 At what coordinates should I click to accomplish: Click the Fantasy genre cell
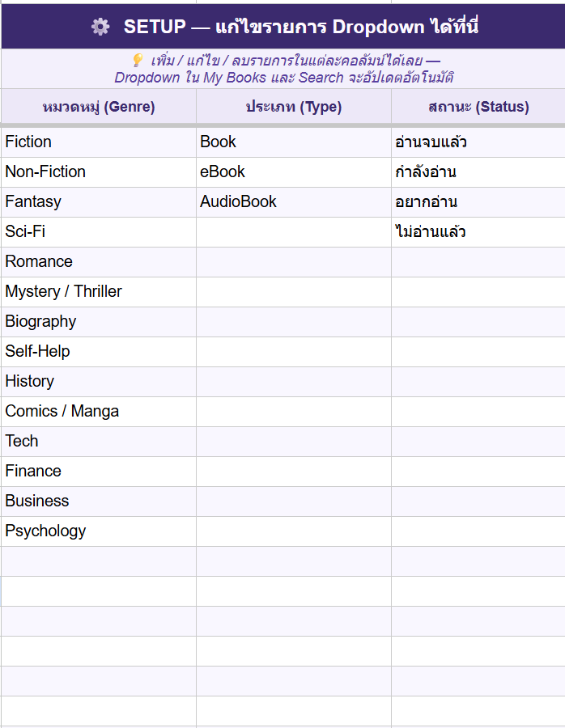point(99,202)
